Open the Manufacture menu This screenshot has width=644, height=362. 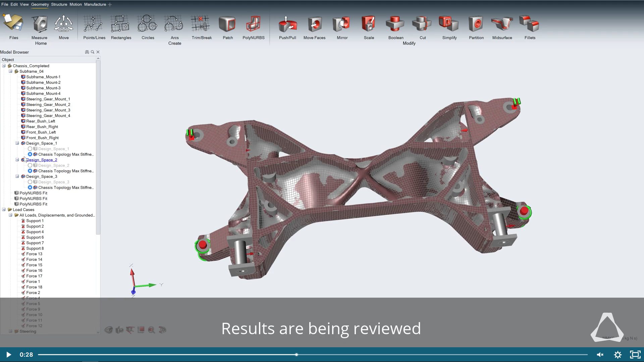coord(95,4)
